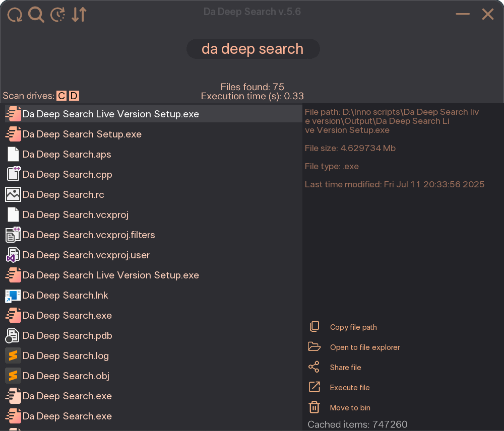
Task: Select the Da Deep Search.cpp file
Action: [67, 174]
